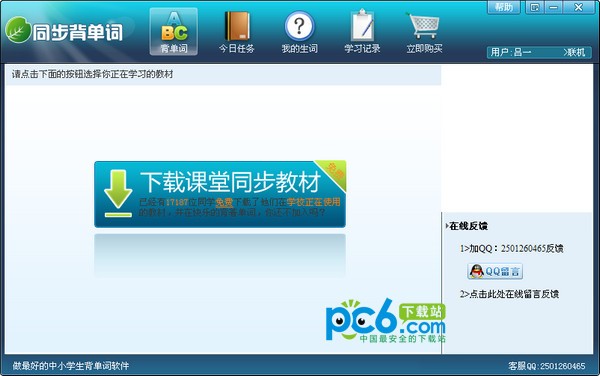Click the mini-mode window button beside 帮助
600x376 pixels.
pyautogui.click(x=535, y=7)
